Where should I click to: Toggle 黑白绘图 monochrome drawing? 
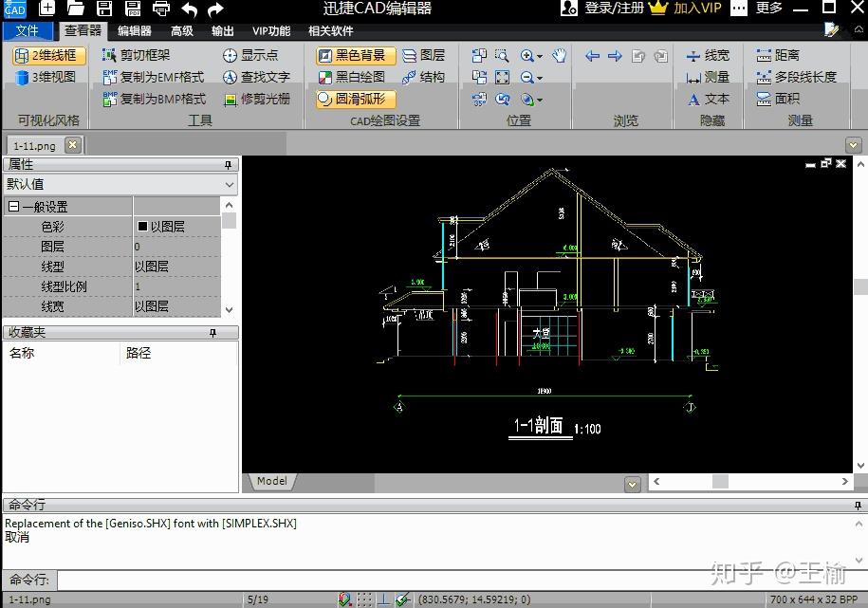352,77
